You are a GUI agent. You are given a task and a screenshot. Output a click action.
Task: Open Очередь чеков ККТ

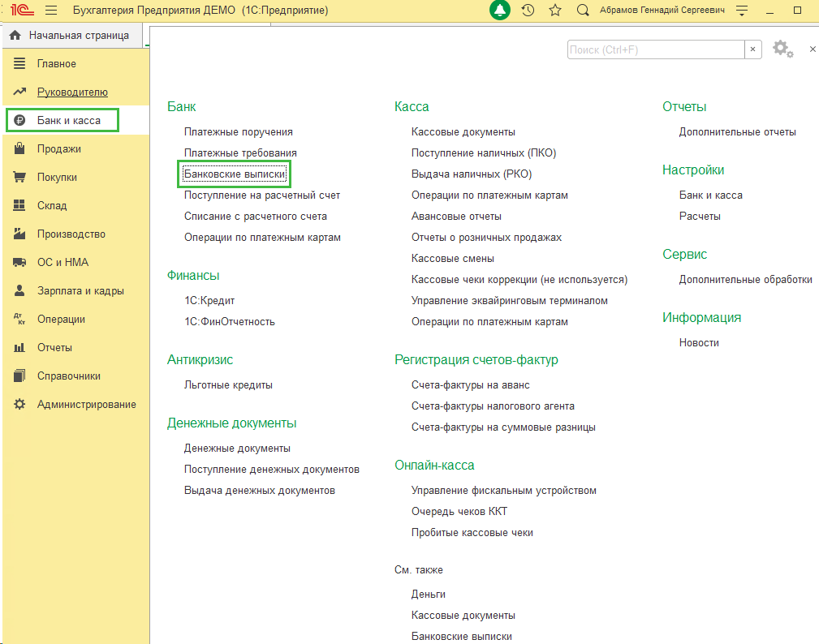click(x=459, y=512)
